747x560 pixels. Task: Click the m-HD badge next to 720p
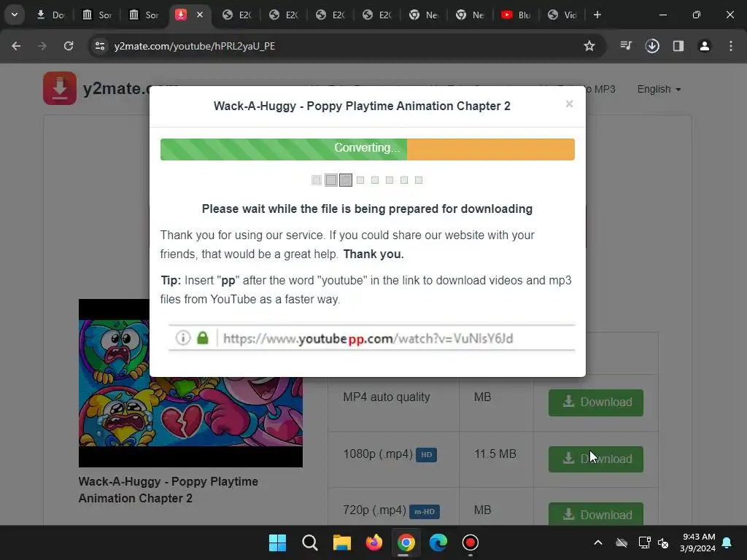(424, 511)
